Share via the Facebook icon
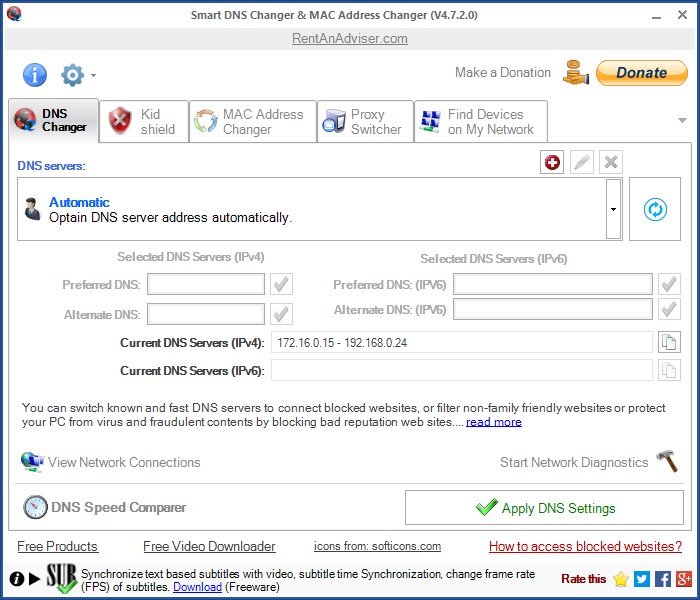700x600 pixels. pos(663,579)
